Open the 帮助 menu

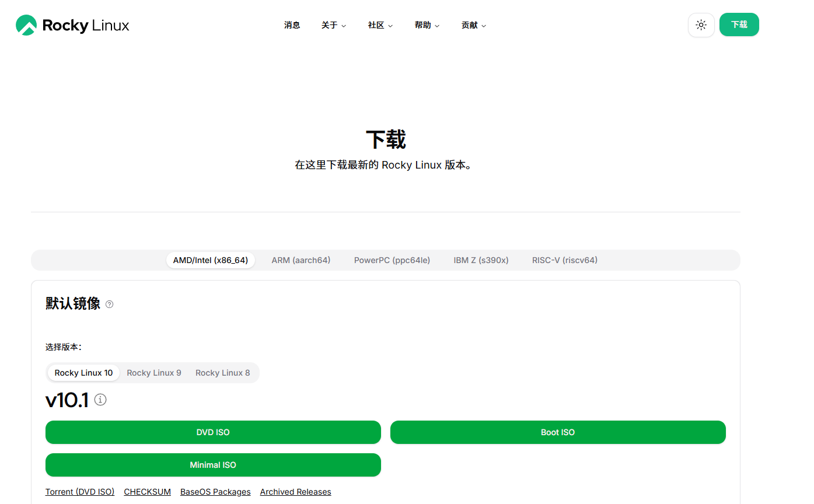tap(427, 24)
